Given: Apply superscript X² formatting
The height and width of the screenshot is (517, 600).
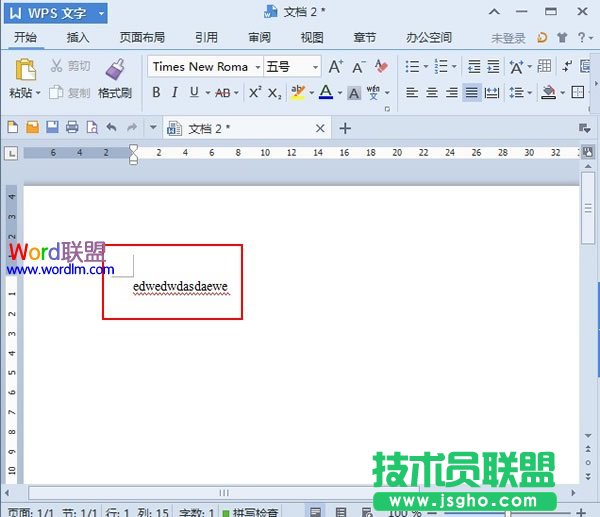Looking at the screenshot, I should 255,92.
